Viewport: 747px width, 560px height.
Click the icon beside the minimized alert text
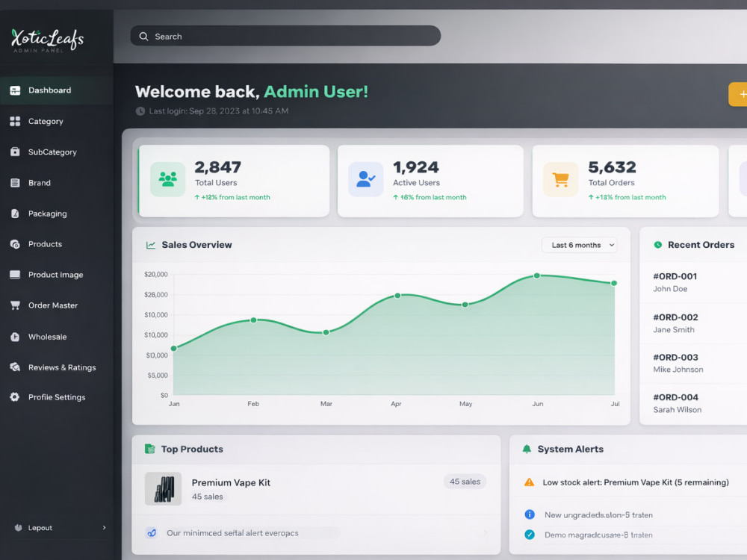coord(152,533)
